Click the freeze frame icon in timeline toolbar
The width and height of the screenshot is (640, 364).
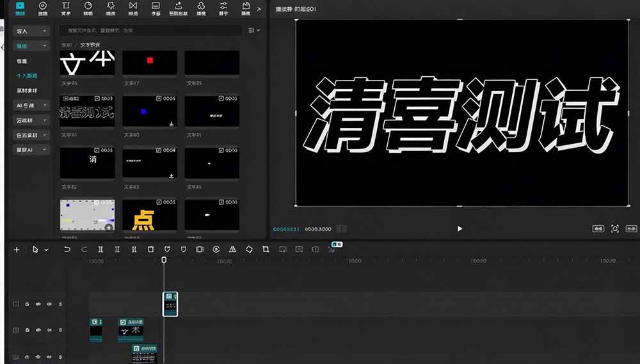tap(200, 249)
